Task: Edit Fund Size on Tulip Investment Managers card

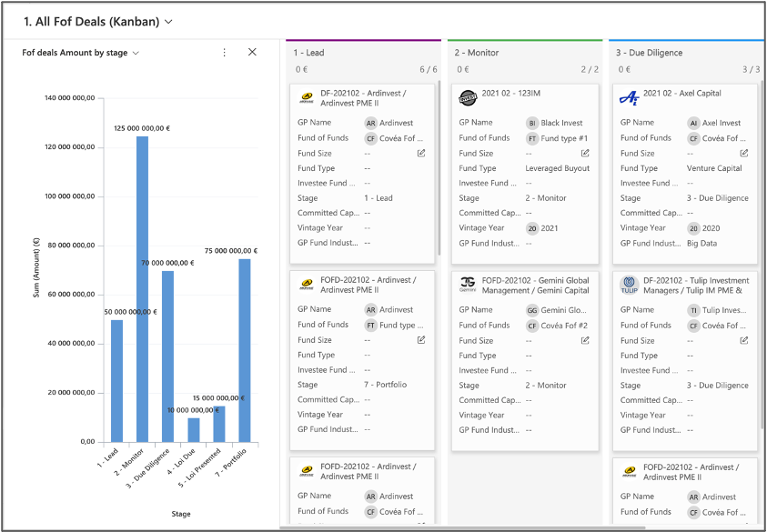Action: 744,340
